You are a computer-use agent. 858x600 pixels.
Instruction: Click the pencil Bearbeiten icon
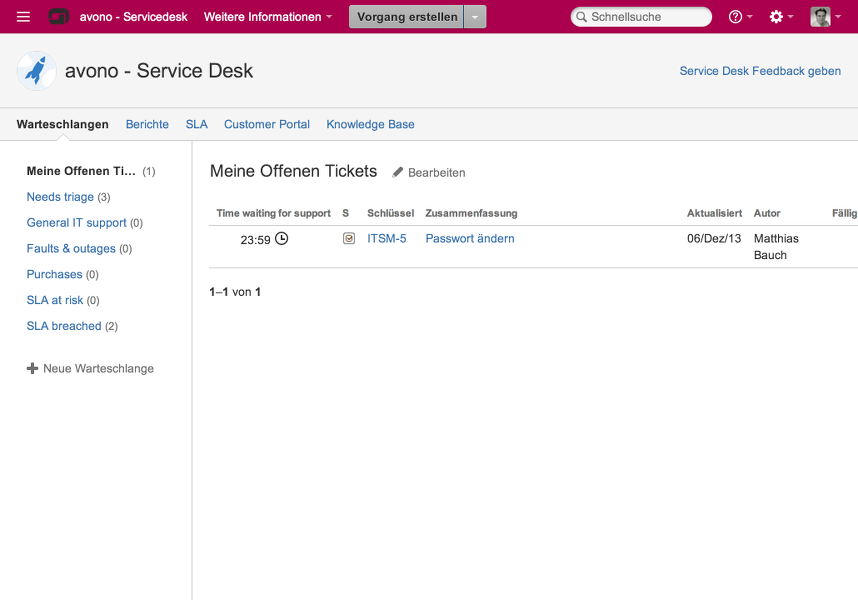point(398,172)
